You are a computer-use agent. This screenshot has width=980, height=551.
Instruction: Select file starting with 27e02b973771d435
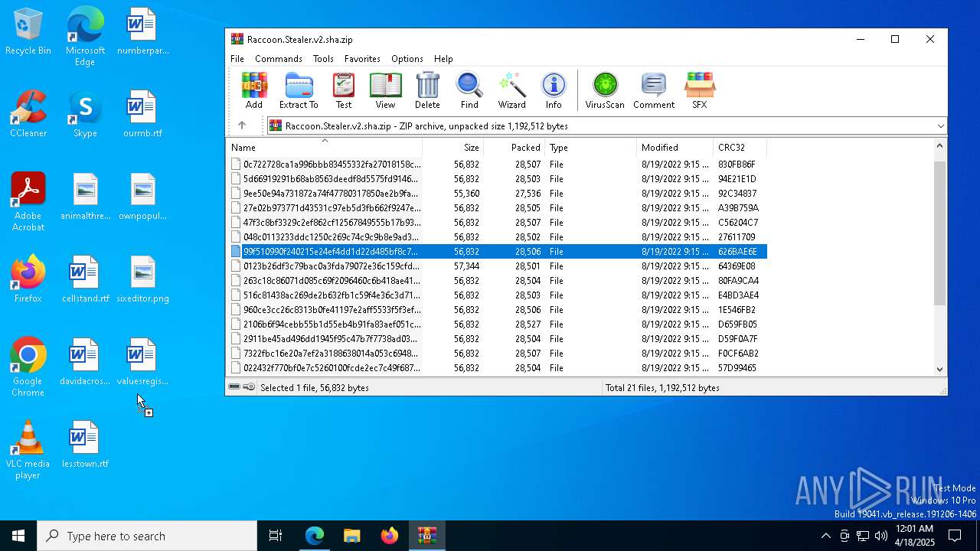[x=498, y=207]
